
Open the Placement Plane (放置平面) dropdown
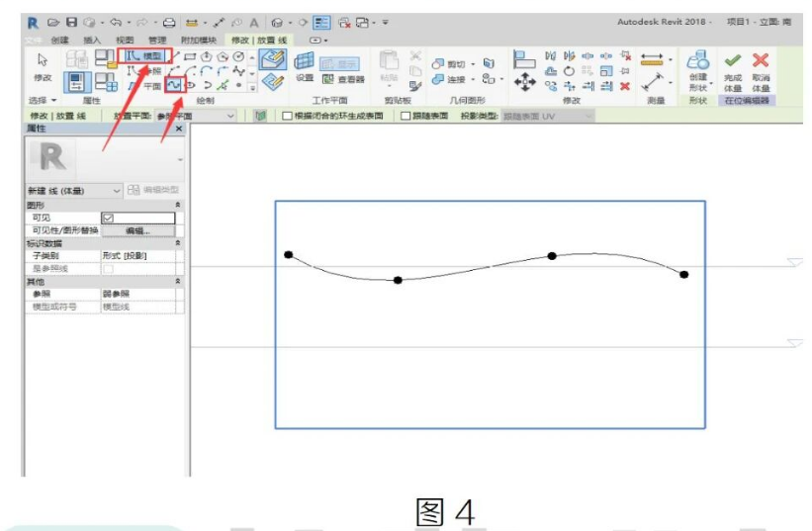click(195, 116)
